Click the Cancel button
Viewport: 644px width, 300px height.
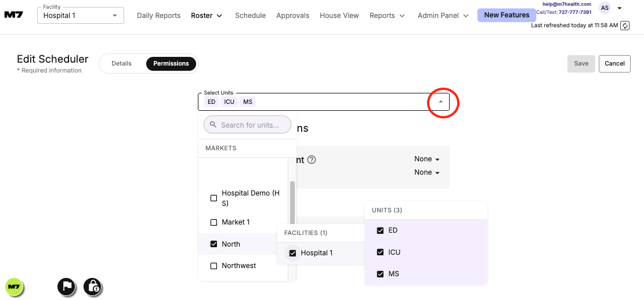coord(614,63)
